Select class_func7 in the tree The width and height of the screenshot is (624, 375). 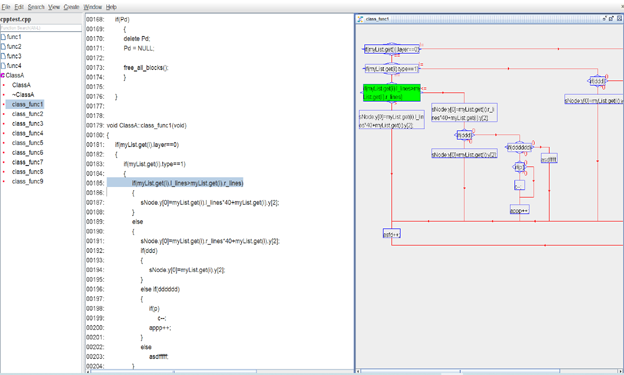click(27, 162)
